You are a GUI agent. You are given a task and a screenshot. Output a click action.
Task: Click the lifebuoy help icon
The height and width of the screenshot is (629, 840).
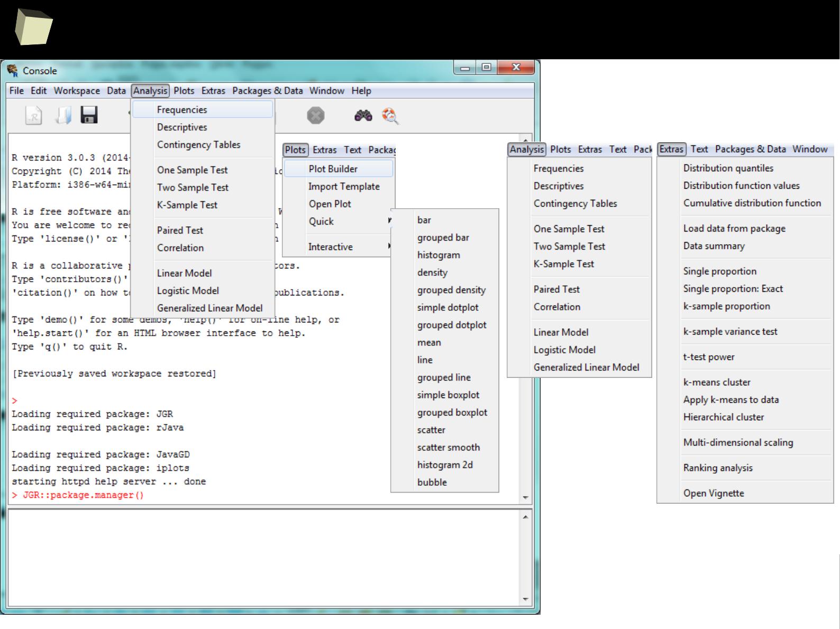390,116
